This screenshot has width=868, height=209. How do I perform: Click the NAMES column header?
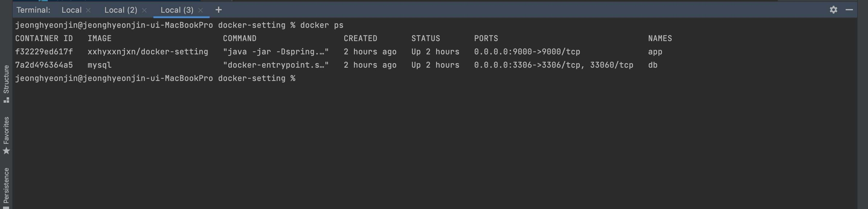coord(660,38)
